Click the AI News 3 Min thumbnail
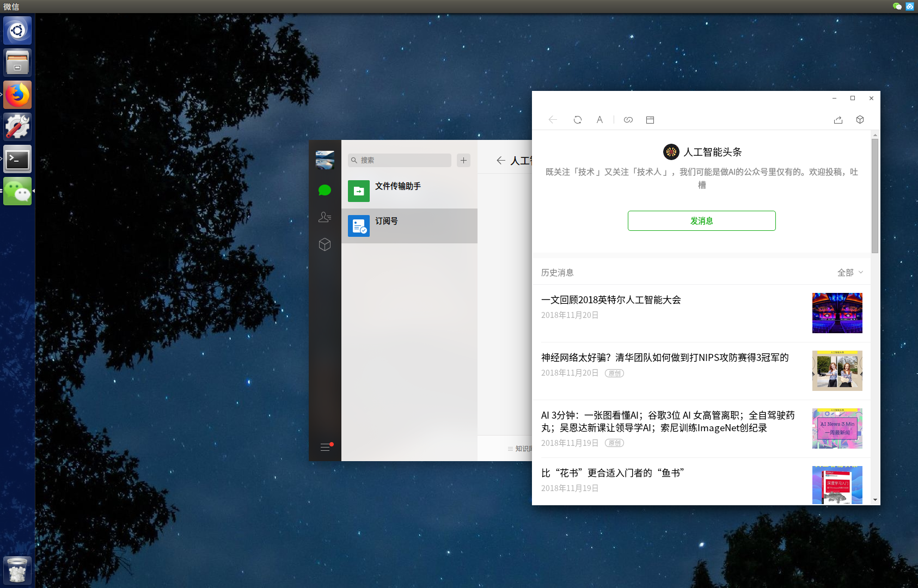The width and height of the screenshot is (918, 588). pyautogui.click(x=837, y=428)
